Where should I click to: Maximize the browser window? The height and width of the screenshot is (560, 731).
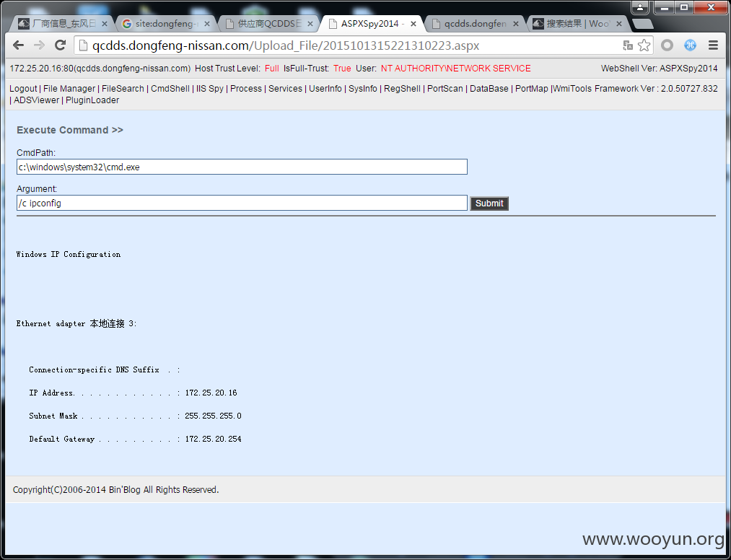coord(684,7)
